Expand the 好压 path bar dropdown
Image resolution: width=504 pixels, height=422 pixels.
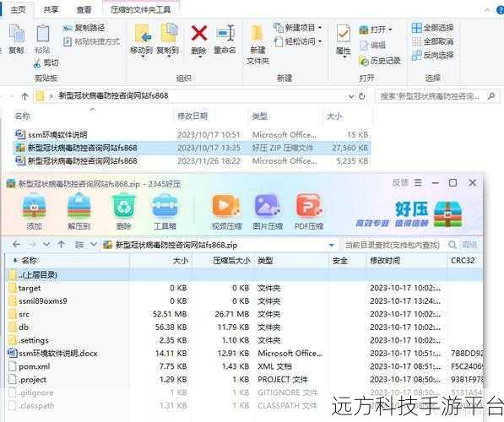331,246
